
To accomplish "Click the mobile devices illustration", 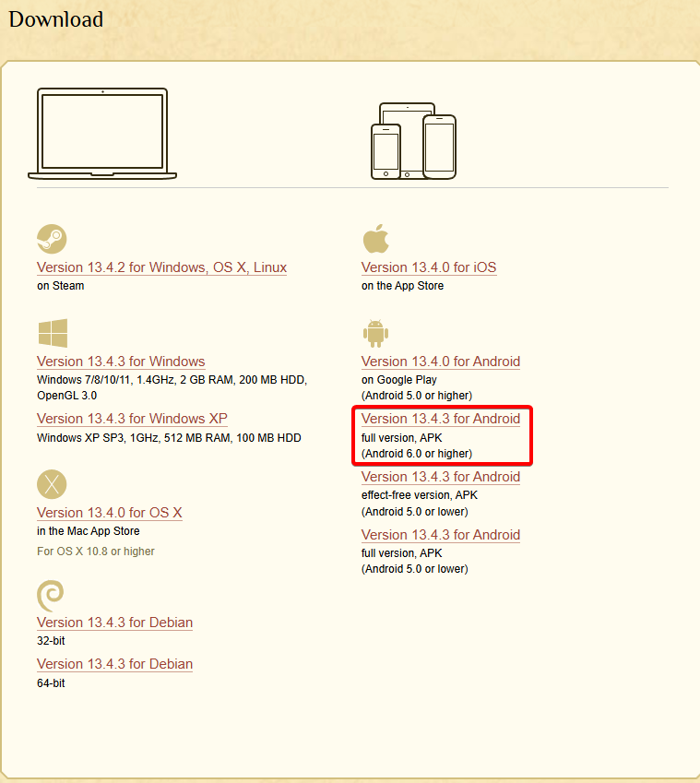I will coord(413,141).
